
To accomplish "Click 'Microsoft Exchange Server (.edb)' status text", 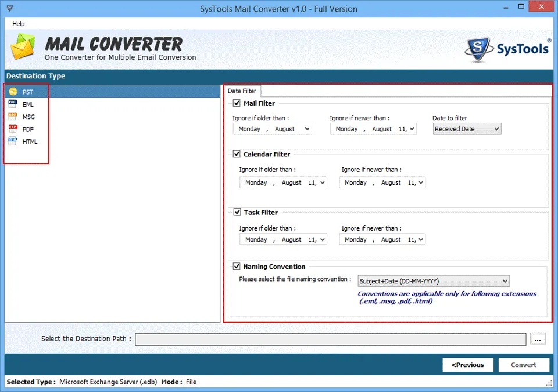I will pos(108,382).
